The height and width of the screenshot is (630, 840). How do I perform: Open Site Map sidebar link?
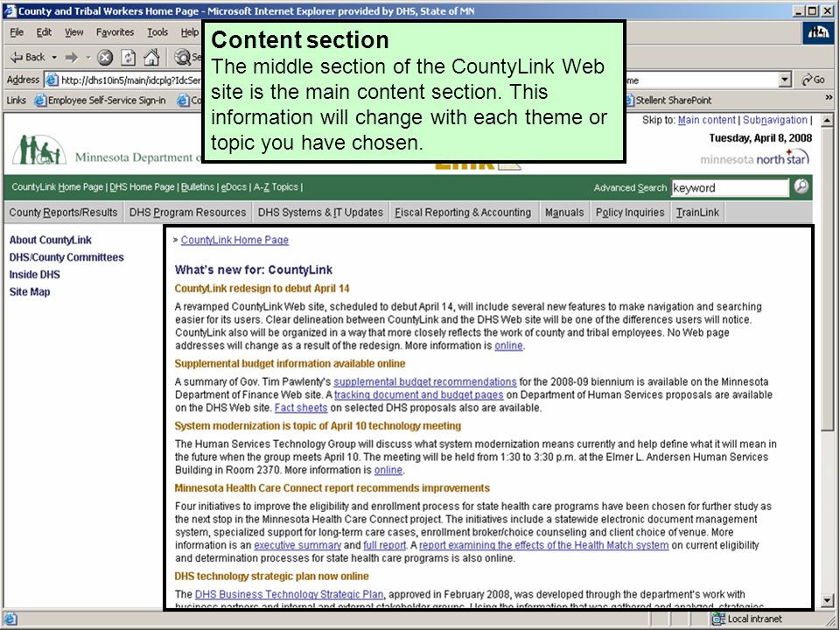coord(30,291)
